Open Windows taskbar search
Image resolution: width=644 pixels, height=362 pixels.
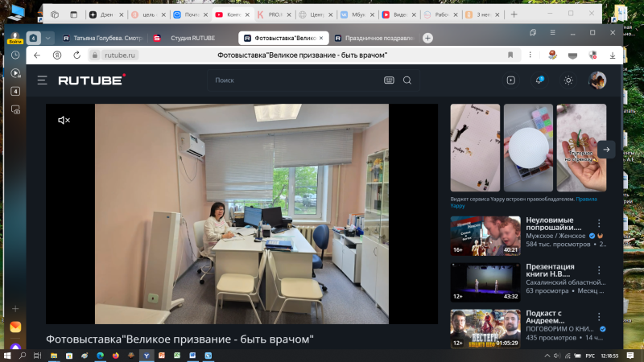(x=23, y=356)
